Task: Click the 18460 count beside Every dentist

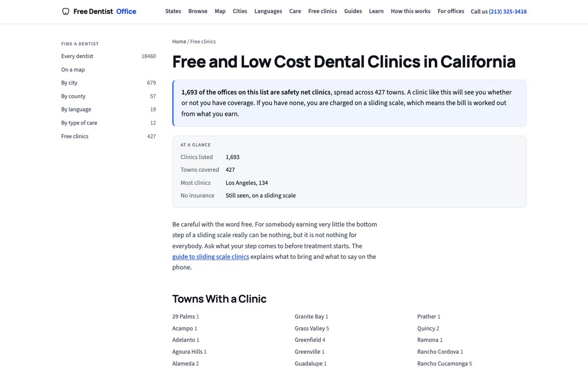Action: (x=148, y=56)
